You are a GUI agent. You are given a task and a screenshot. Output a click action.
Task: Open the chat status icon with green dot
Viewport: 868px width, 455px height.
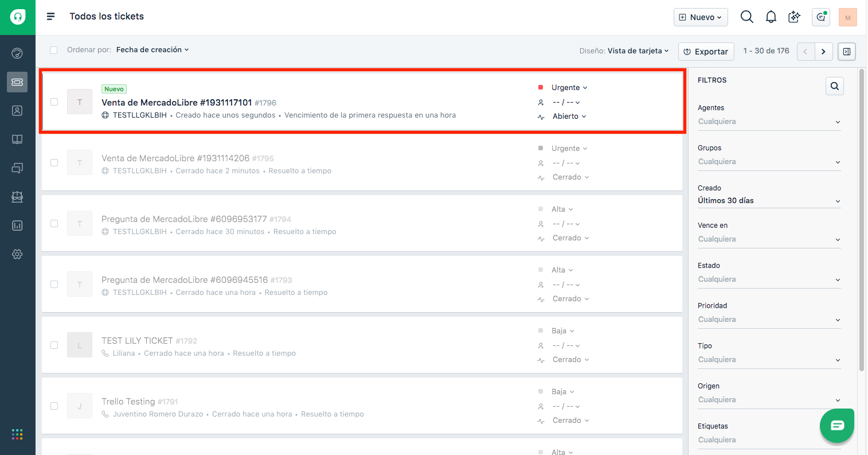coord(821,17)
